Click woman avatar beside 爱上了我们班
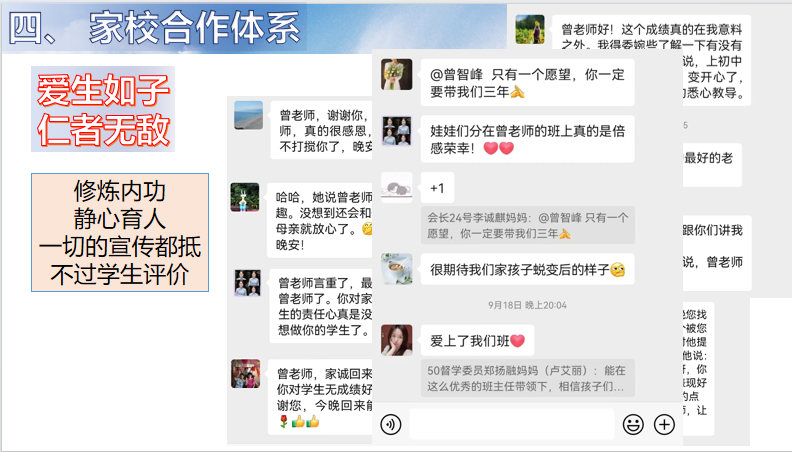 point(397,340)
